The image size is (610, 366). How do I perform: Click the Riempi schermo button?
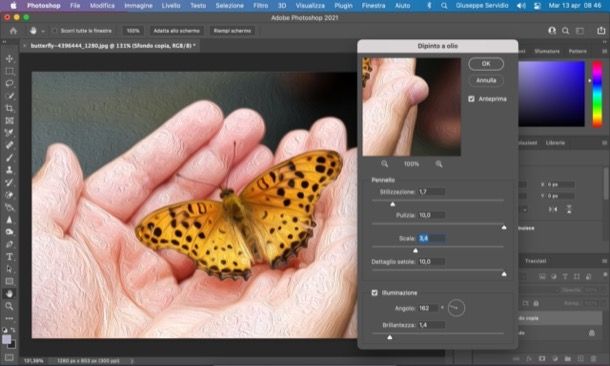[x=232, y=31]
